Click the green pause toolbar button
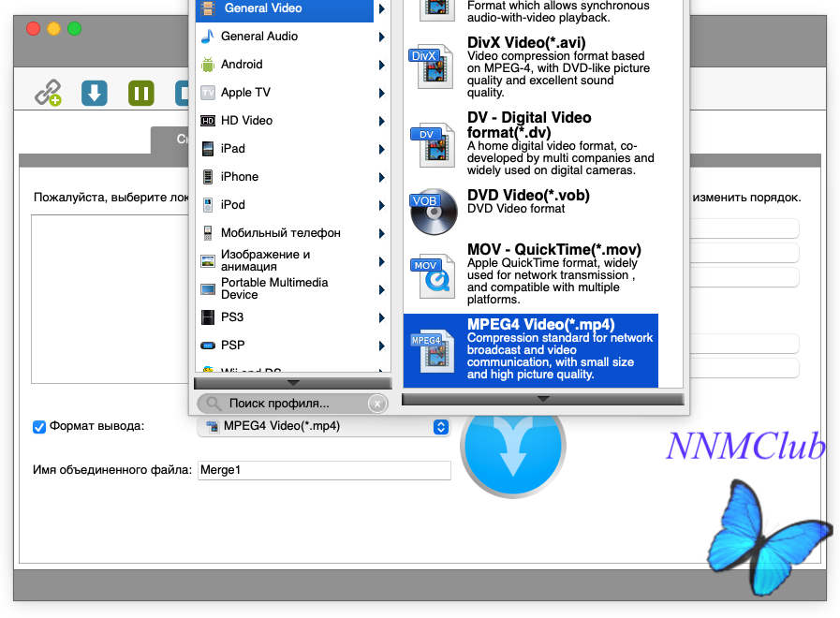The width and height of the screenshot is (840, 618). (141, 94)
